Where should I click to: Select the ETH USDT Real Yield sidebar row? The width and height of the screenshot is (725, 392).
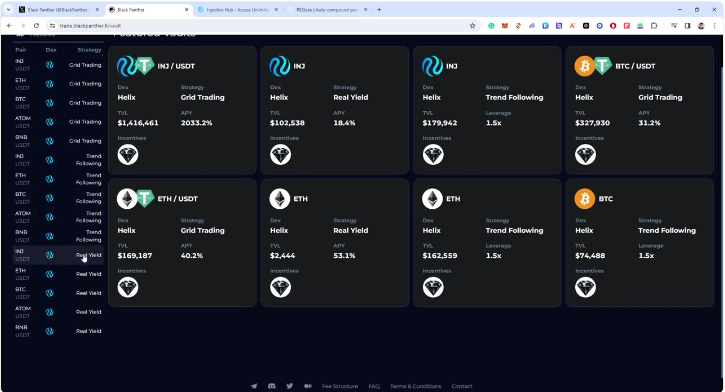pyautogui.click(x=58, y=274)
